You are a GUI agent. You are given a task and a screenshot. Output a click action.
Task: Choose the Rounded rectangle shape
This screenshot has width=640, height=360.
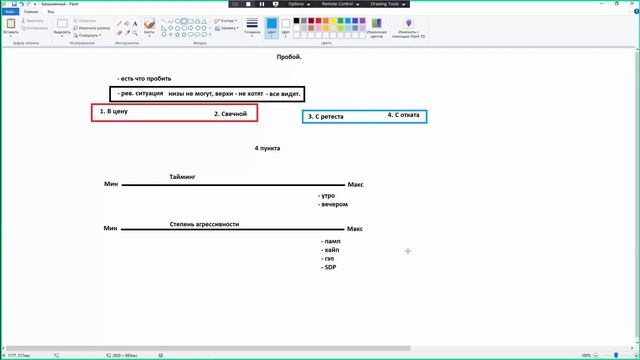[191, 21]
